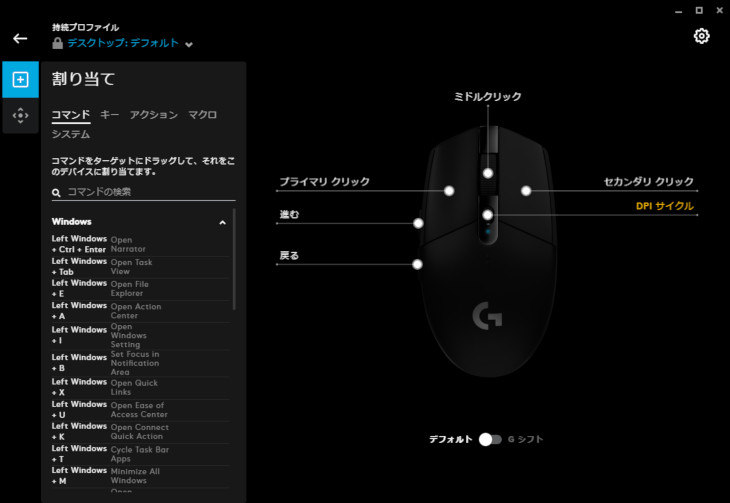This screenshot has height=503, width=730.
Task: Switch to the アクション tab
Action: point(154,115)
